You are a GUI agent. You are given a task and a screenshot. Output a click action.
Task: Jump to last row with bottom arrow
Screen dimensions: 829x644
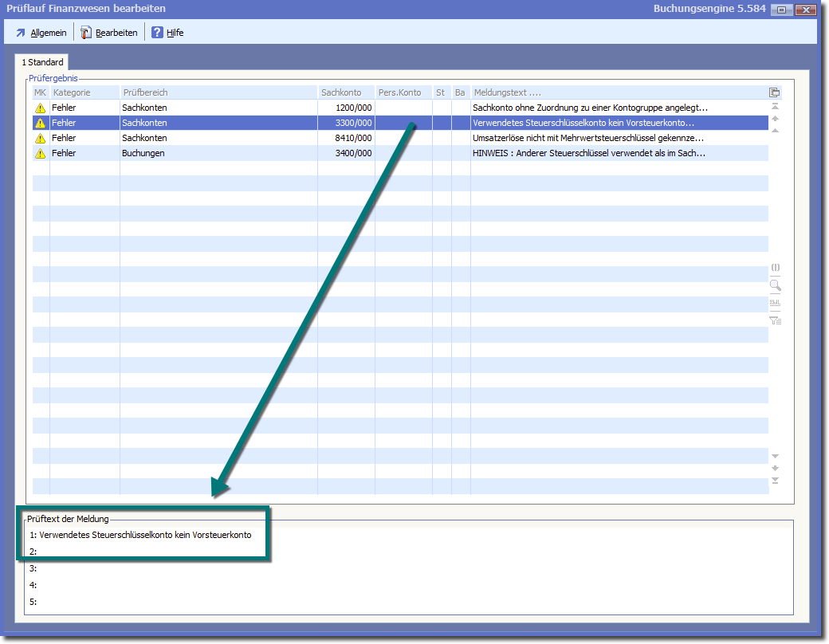pyautogui.click(x=775, y=481)
